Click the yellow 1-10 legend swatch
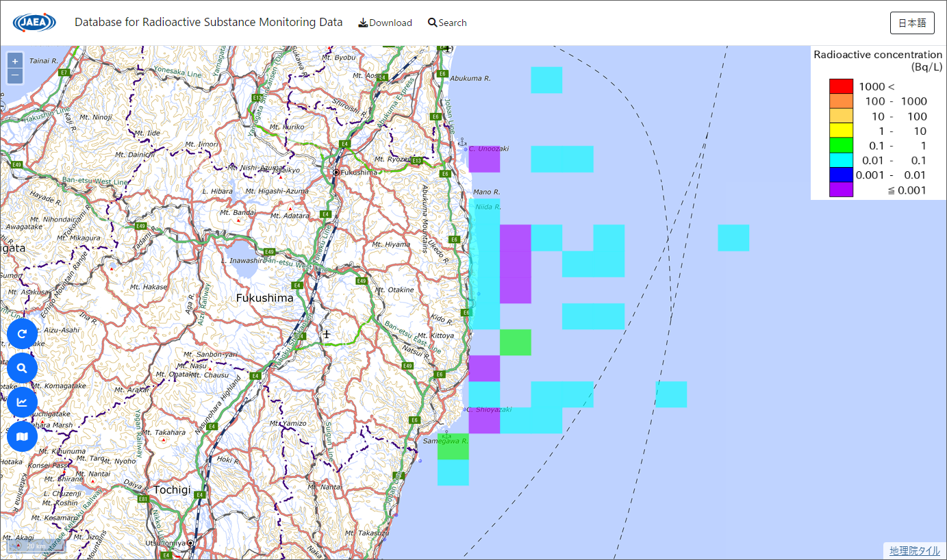The width and height of the screenshot is (947, 560). tap(841, 131)
